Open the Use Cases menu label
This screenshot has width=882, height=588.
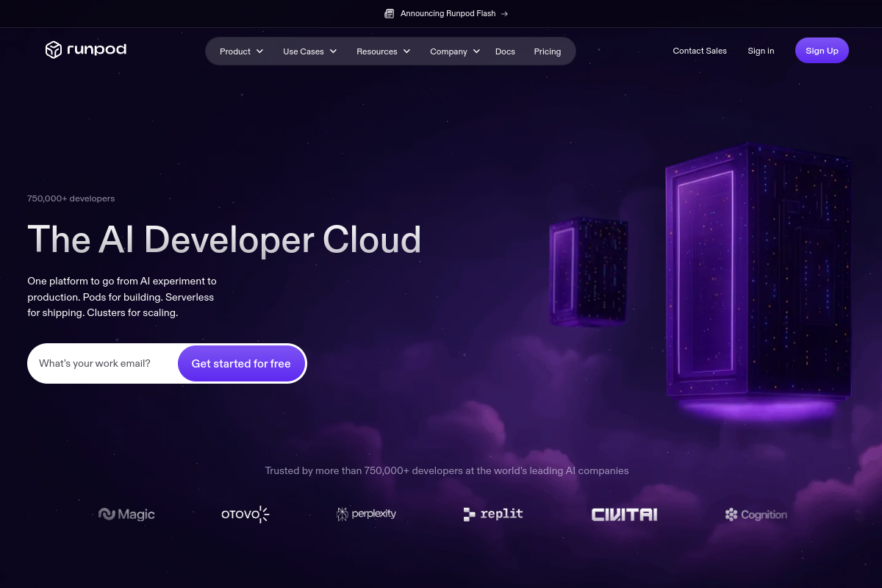click(304, 51)
